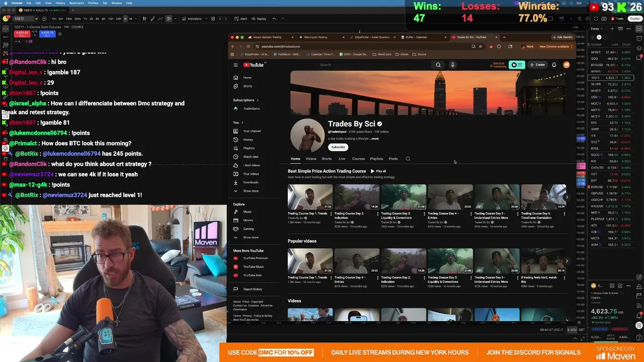Open History menu in macOS menu bar
Screen dimensions: 644x362
coord(60,3)
